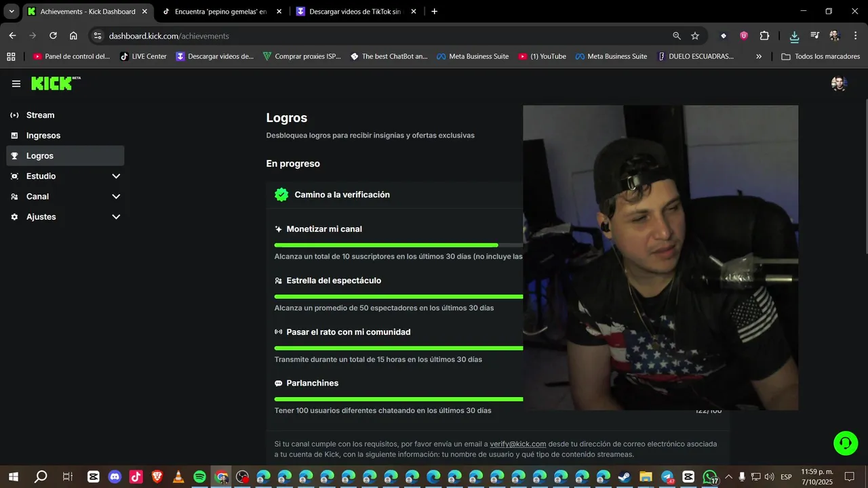Open the Extensions puzzle menu
The width and height of the screenshot is (868, 488).
[764, 36]
